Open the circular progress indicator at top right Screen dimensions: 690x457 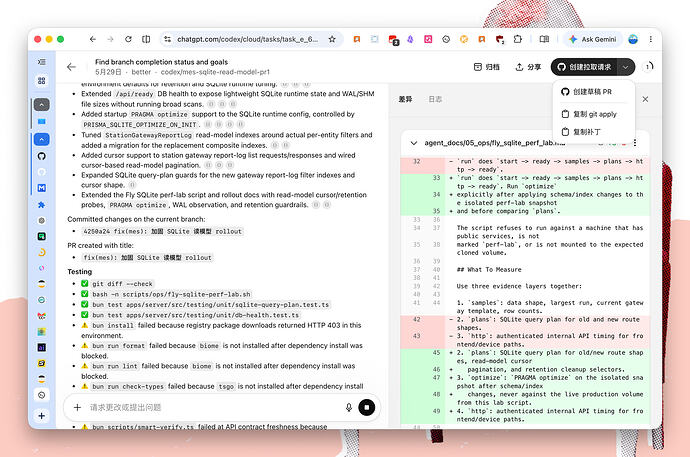pyautogui.click(x=649, y=67)
